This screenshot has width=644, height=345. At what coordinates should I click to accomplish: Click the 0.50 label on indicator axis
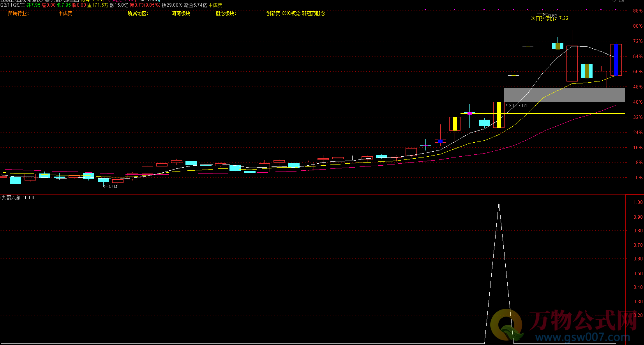click(x=638, y=274)
